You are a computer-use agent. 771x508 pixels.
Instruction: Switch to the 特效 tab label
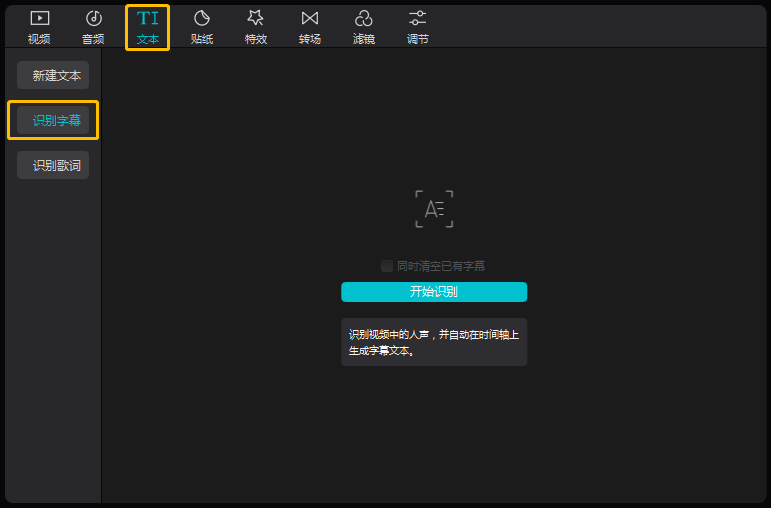click(256, 39)
